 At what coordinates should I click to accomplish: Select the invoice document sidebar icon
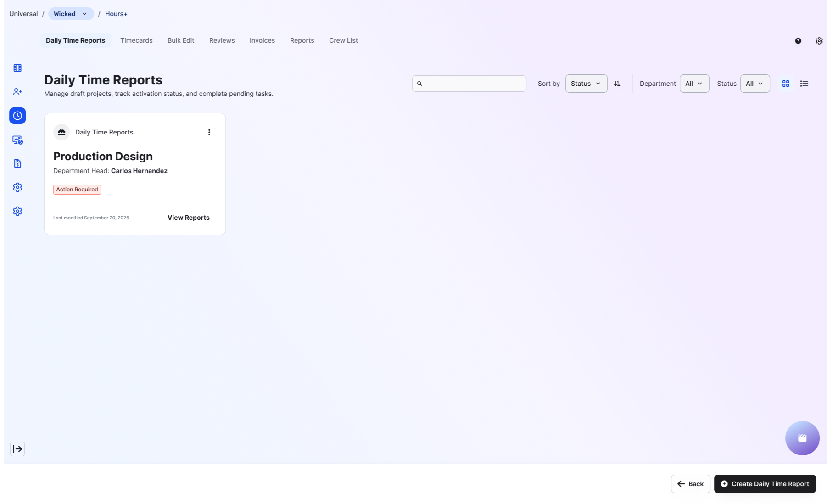point(17,163)
